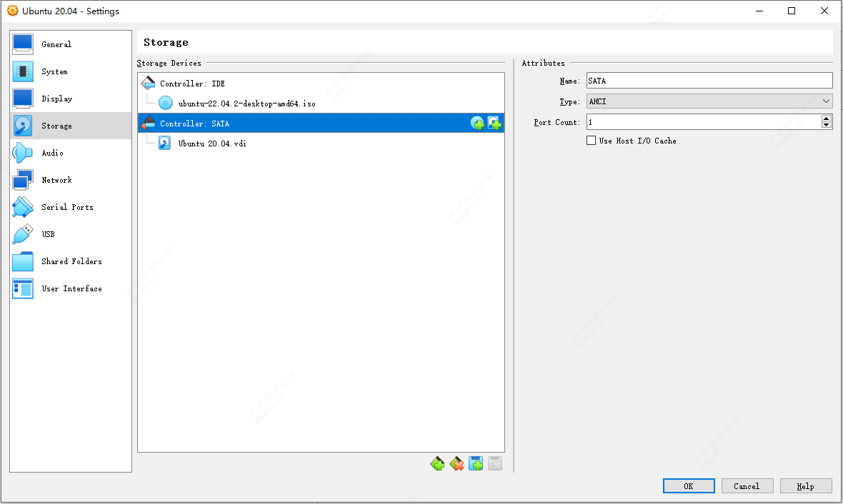Select the Storage category icon
Viewport: 843px width, 504px height.
point(23,126)
